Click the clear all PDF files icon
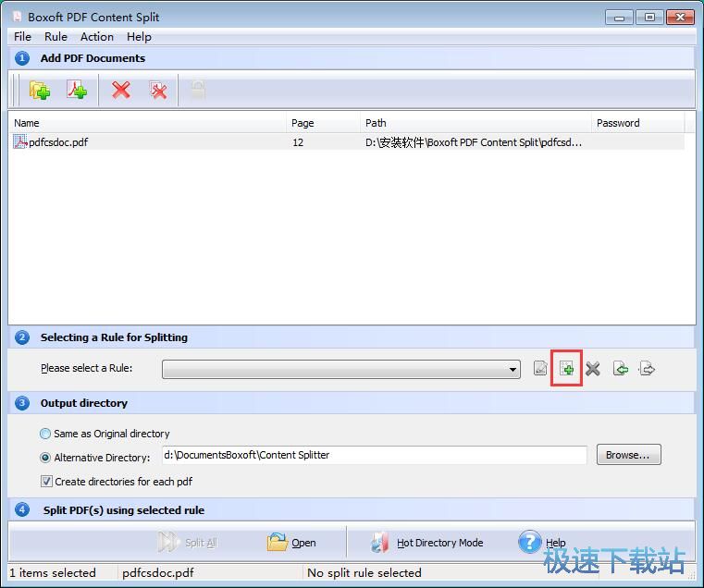The height and width of the screenshot is (588, 704). (158, 90)
